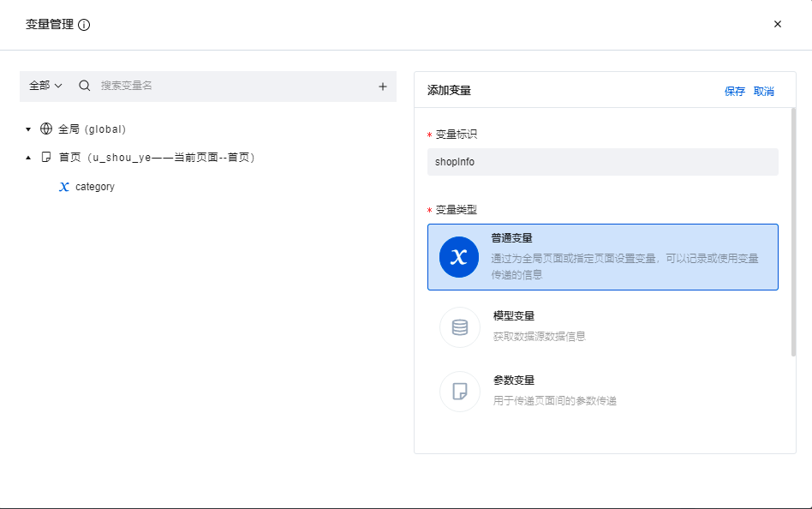
Task: Click the search magnifier icon
Action: (85, 86)
